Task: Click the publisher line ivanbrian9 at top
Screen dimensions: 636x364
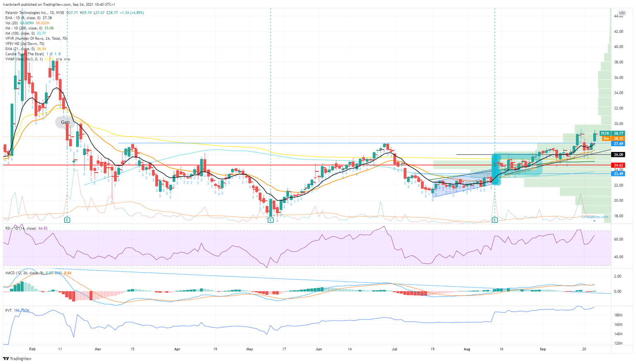Action: pyautogui.click(x=60, y=4)
